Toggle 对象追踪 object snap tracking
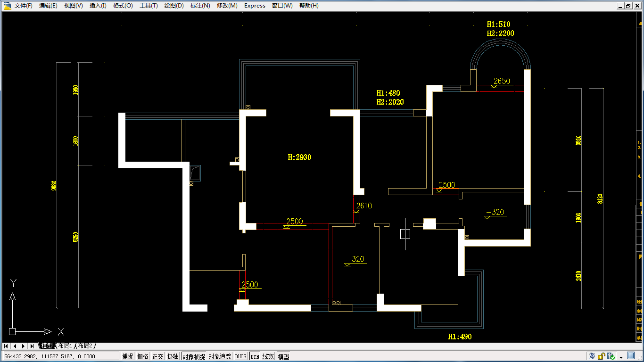Screen dimensions: 644x362 220,356
